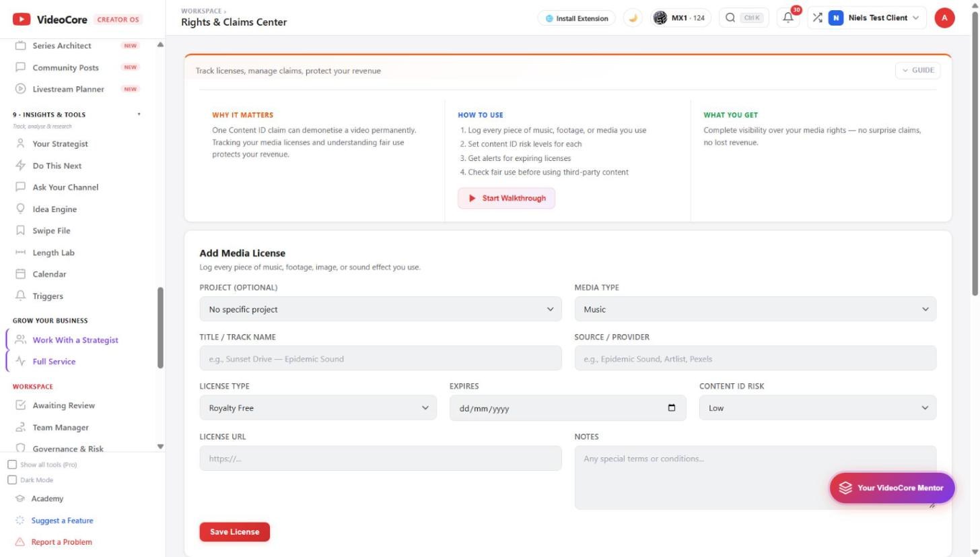Image resolution: width=980 pixels, height=557 pixels.
Task: Click the Do This Next lightning icon
Action: pos(20,166)
